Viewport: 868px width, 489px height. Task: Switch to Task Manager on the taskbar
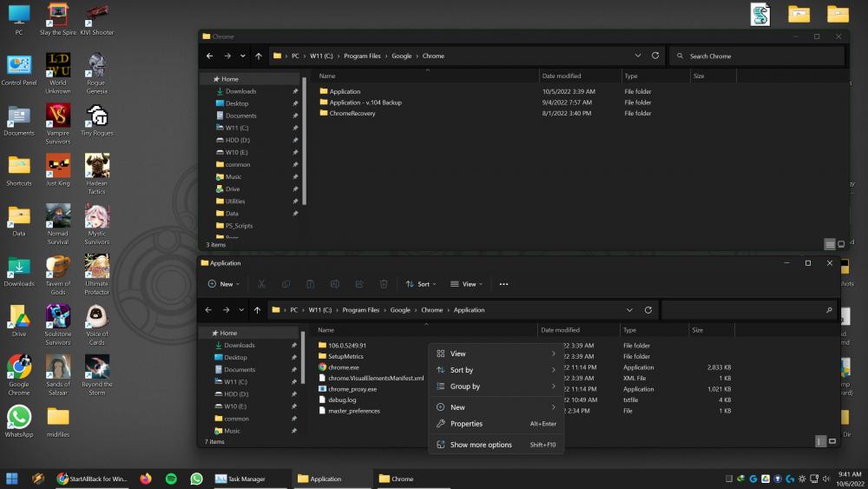coord(240,479)
